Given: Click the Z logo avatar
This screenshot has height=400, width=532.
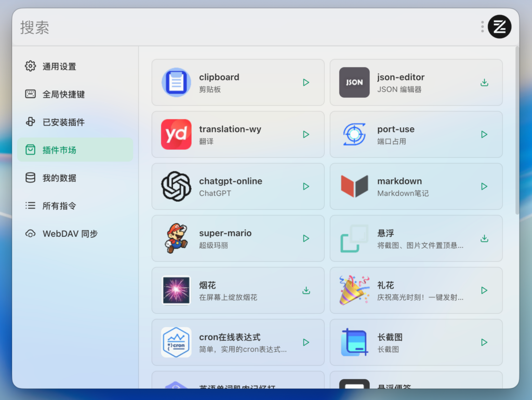Looking at the screenshot, I should click(500, 26).
